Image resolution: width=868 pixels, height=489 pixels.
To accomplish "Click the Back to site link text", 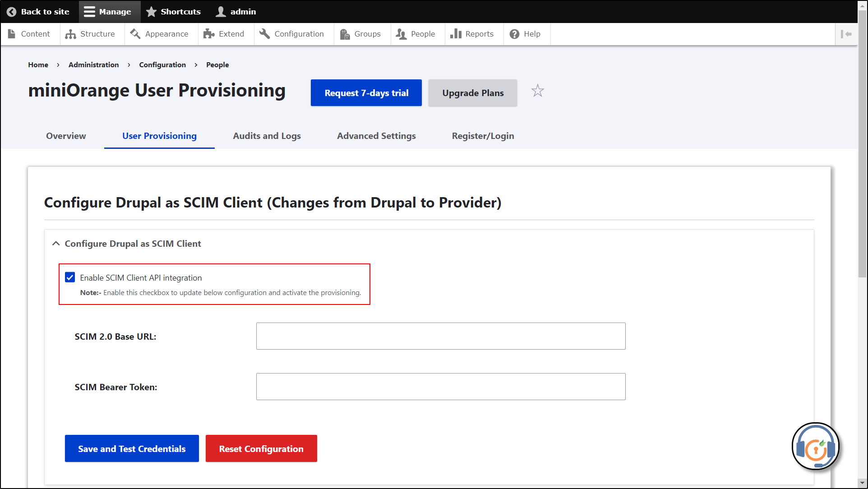I will pos(45,12).
